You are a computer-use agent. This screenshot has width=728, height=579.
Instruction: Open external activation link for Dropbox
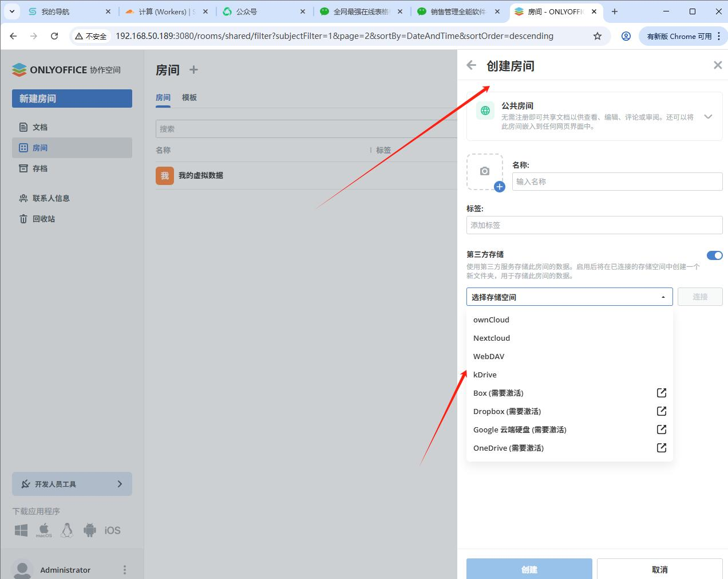point(662,411)
